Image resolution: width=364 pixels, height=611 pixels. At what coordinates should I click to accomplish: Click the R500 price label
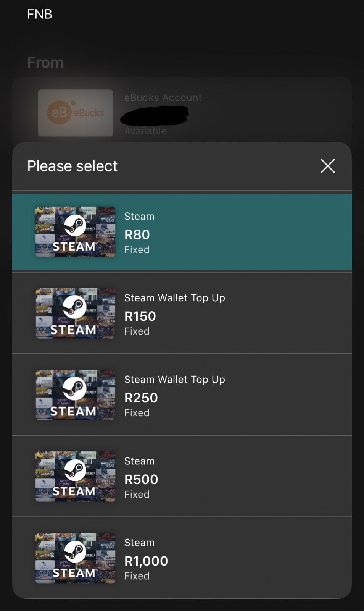(x=141, y=480)
